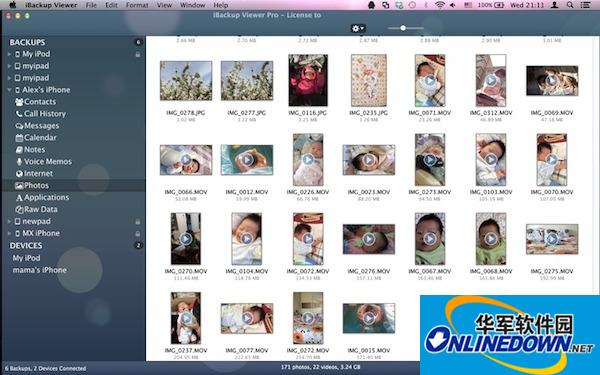Open the Apple menu
600x375 pixels.
[13, 5]
